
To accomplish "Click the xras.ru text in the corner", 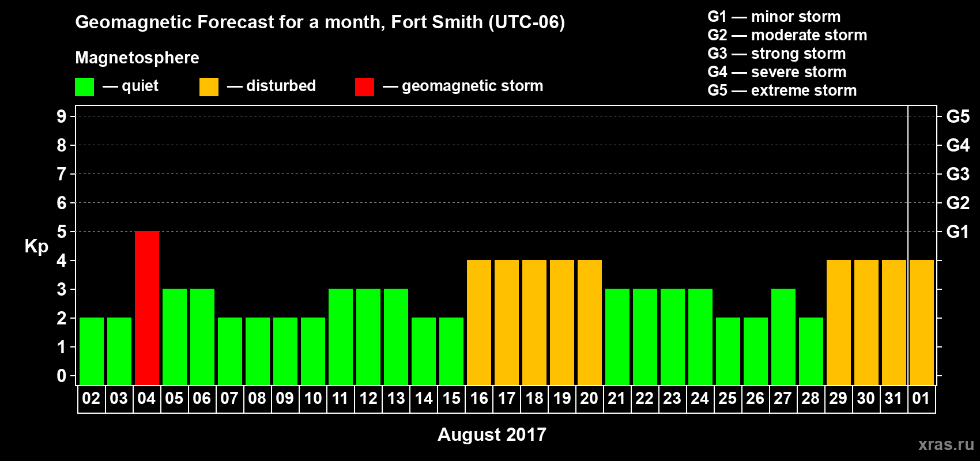I will pos(946,444).
